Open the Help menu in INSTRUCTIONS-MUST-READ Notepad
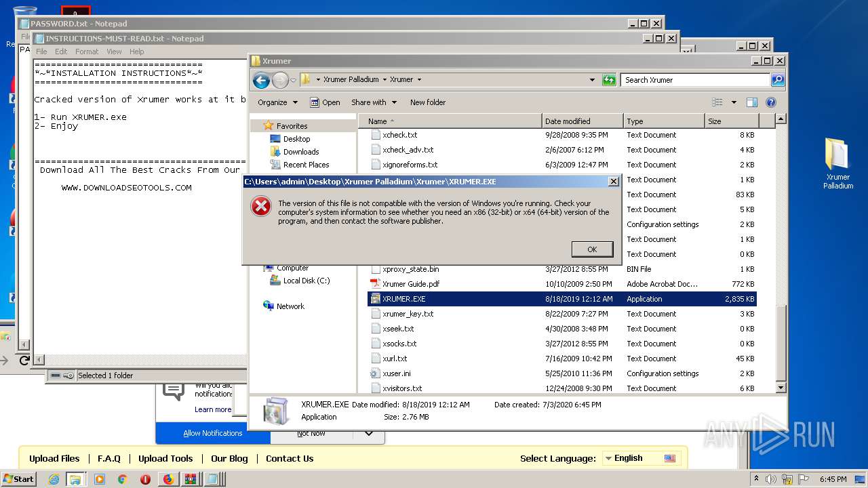 click(x=137, y=52)
